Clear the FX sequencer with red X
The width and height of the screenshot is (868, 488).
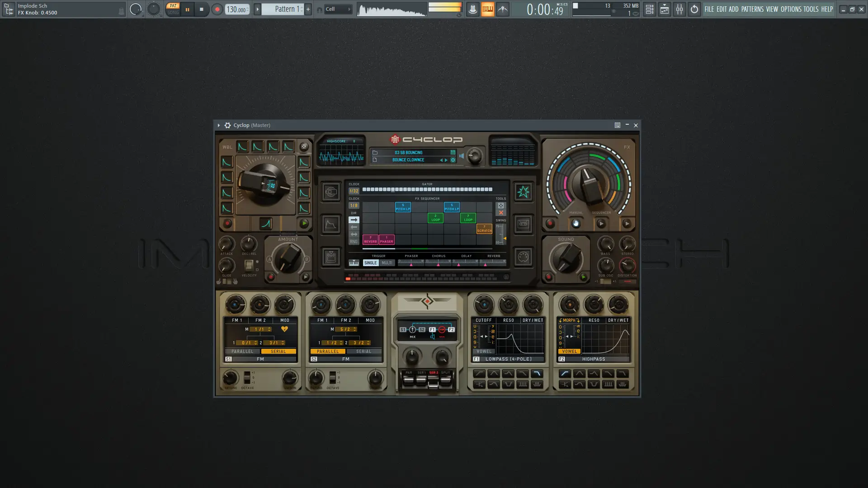501,213
